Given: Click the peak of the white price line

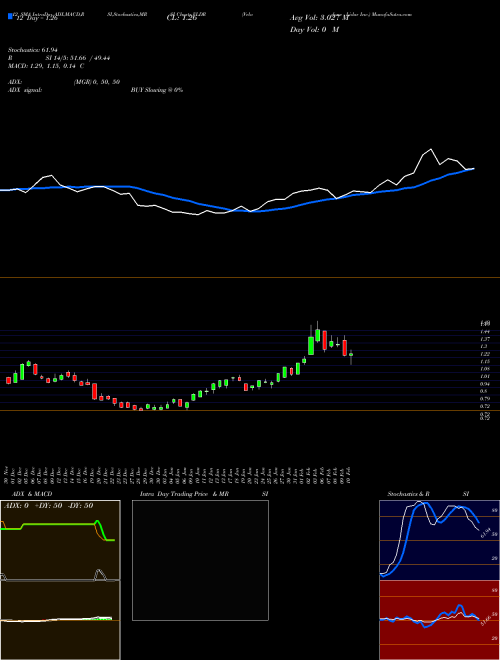Looking at the screenshot, I should (431, 149).
